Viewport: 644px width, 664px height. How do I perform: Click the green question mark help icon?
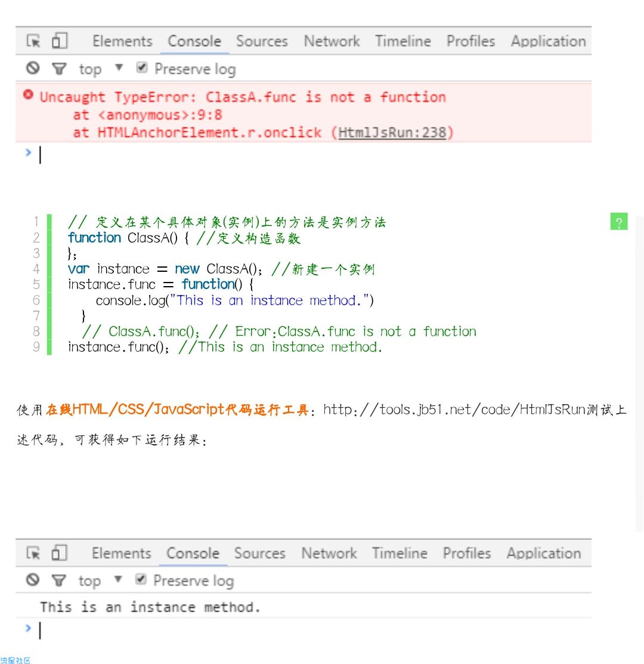pos(618,222)
